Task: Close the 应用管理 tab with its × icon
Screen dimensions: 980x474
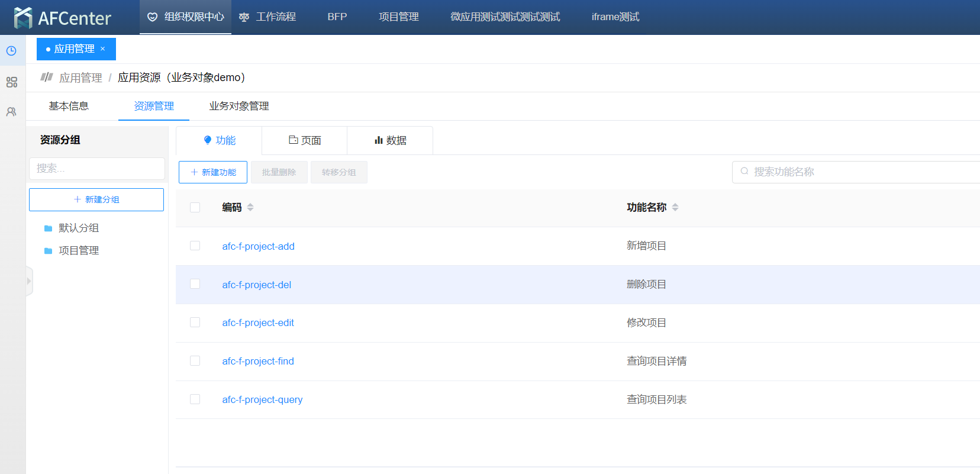Action: click(x=102, y=49)
